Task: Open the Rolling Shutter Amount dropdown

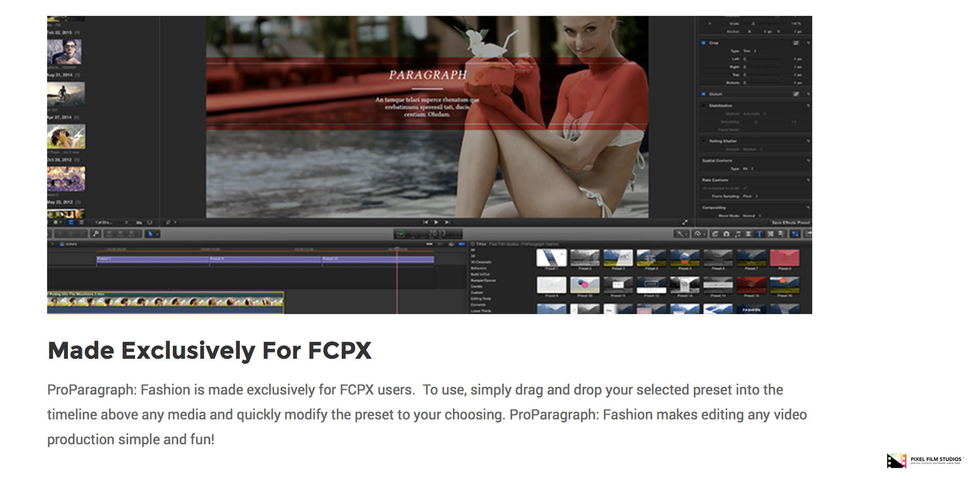Action: coord(753,149)
